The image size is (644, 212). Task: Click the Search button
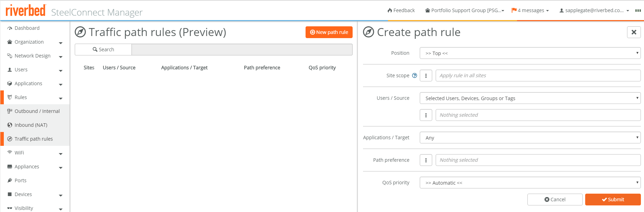click(103, 50)
